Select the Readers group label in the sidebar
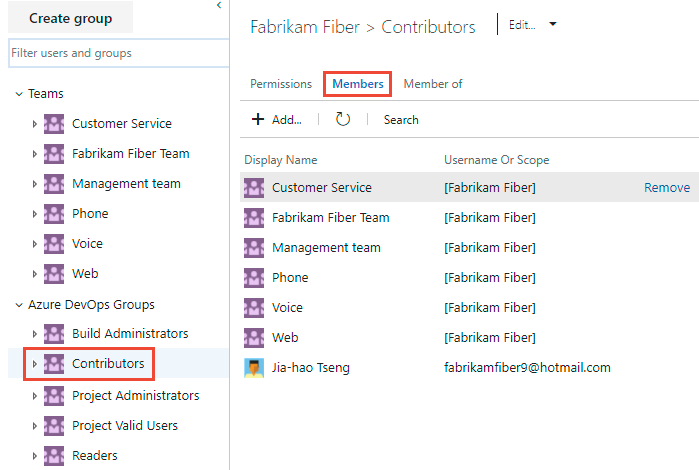The width and height of the screenshot is (699, 470). click(x=95, y=455)
